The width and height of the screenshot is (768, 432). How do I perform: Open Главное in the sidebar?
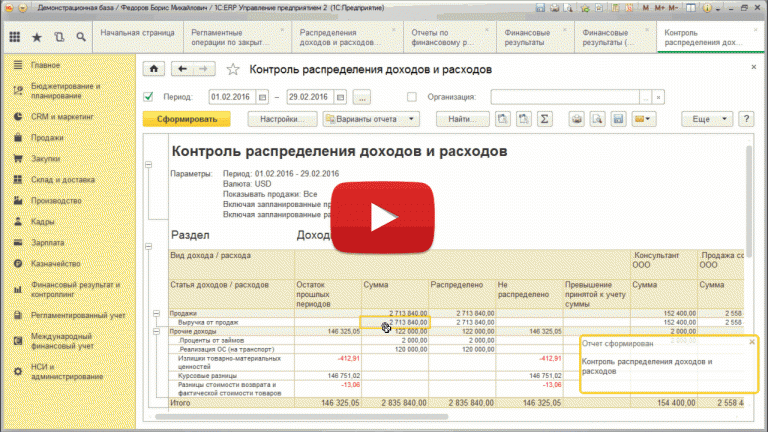pos(45,65)
